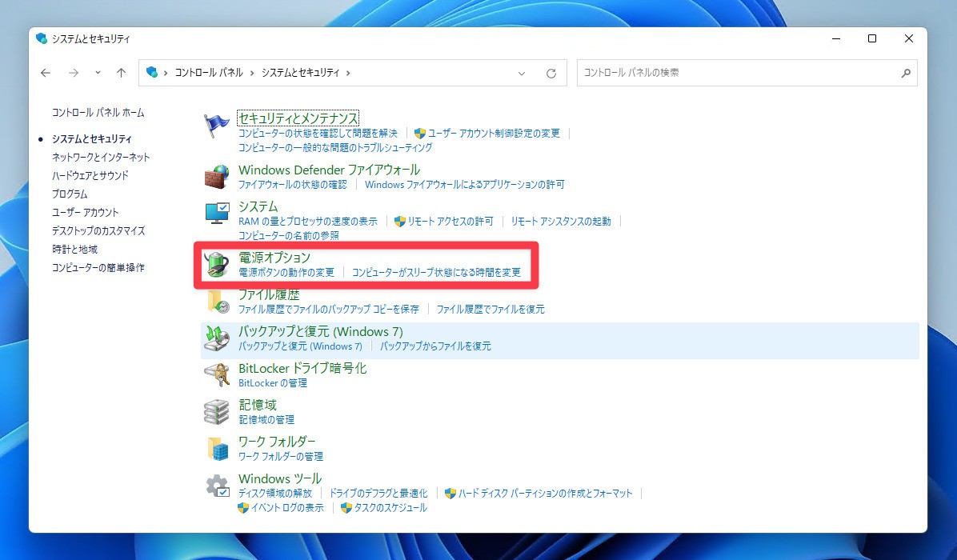Expand the chevron after システムとセキュリティ breadcrumb
The height and width of the screenshot is (560, 957).
348,73
